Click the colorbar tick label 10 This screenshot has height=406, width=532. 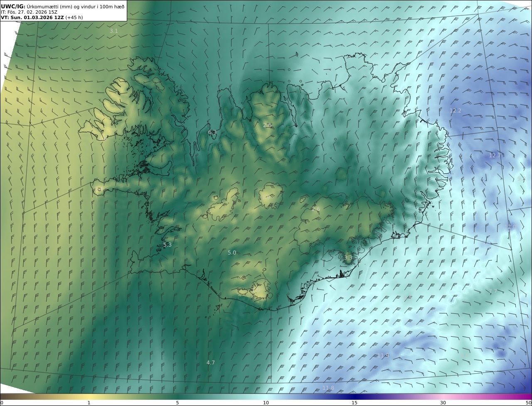tap(266, 403)
